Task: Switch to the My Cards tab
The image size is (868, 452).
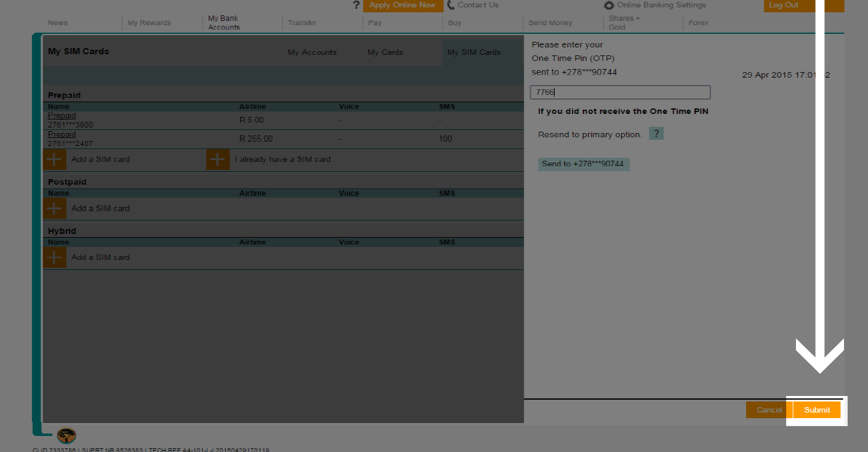Action: (x=385, y=52)
